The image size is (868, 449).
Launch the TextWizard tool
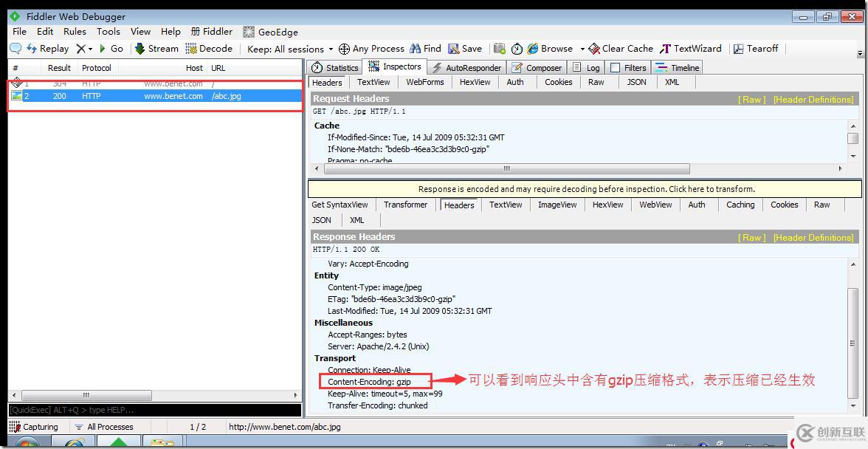pyautogui.click(x=691, y=49)
